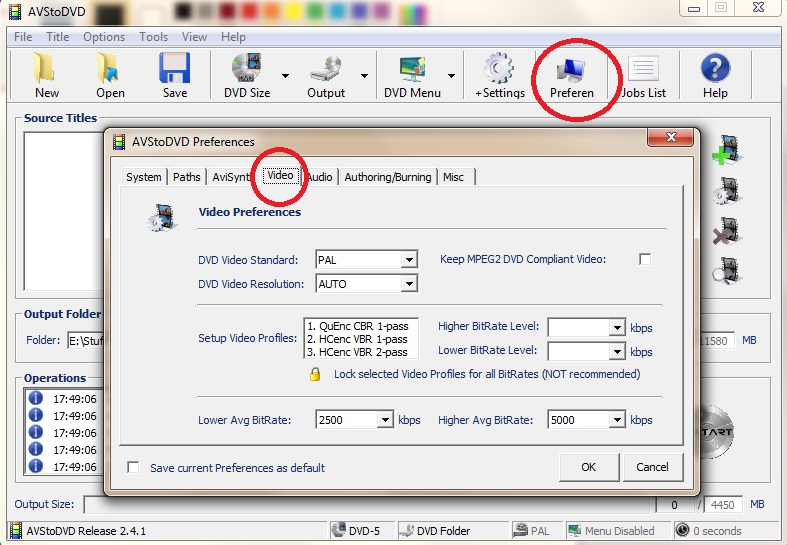Select profile 1. QuEnc CBR 1-pass

click(358, 326)
